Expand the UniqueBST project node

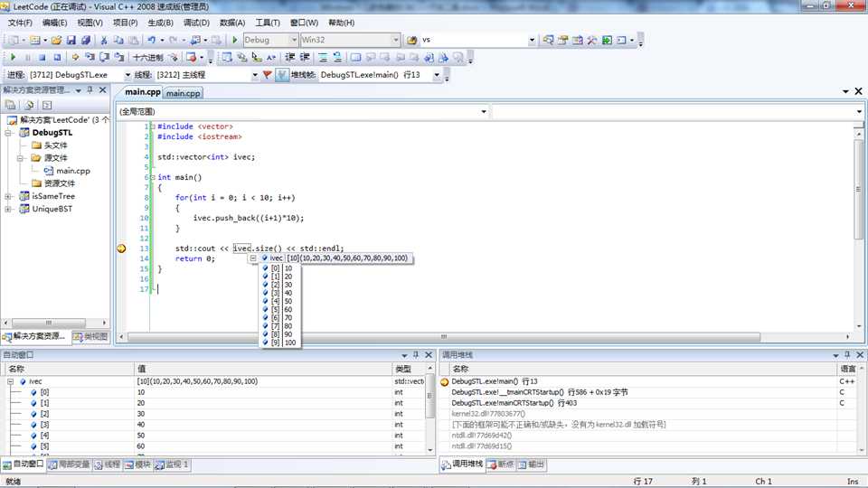point(8,209)
